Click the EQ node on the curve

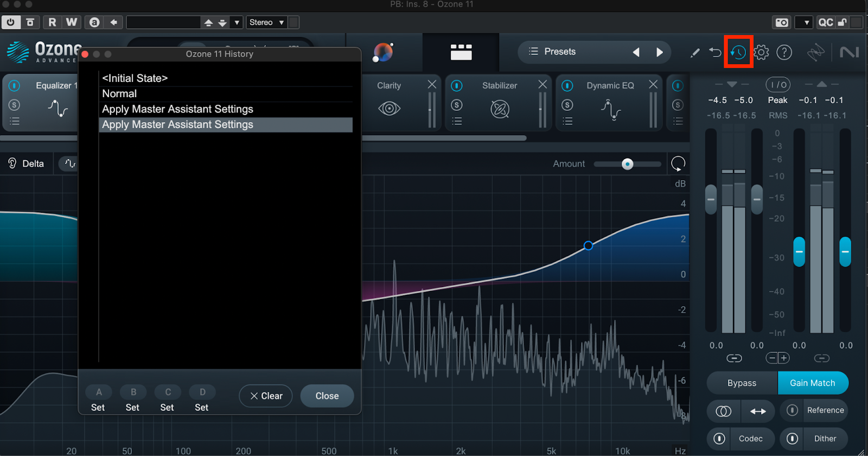click(588, 246)
